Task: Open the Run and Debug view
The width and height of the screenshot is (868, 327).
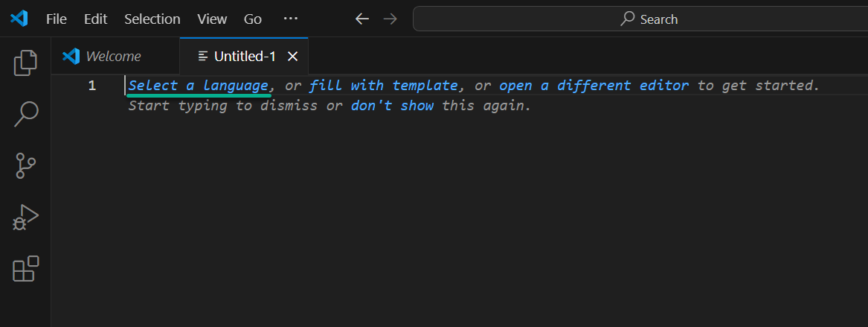Action: 25,218
